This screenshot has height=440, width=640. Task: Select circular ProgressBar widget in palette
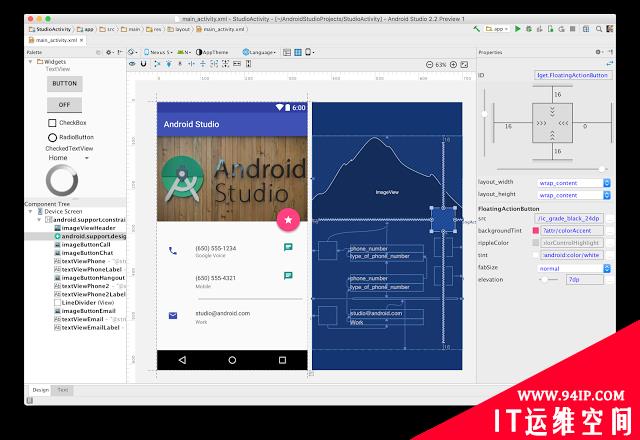62,180
